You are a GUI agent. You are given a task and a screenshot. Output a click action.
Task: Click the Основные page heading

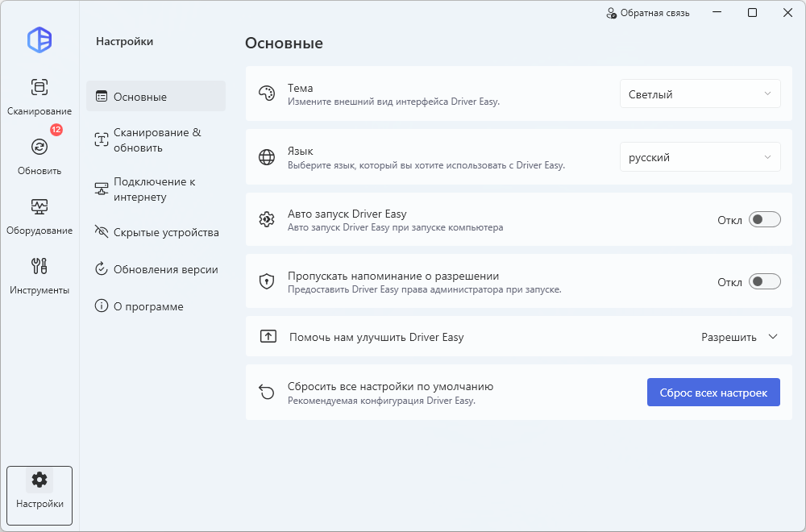[x=284, y=44]
